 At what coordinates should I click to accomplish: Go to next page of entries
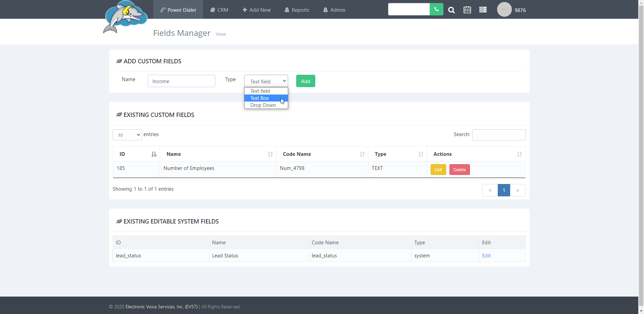518,190
